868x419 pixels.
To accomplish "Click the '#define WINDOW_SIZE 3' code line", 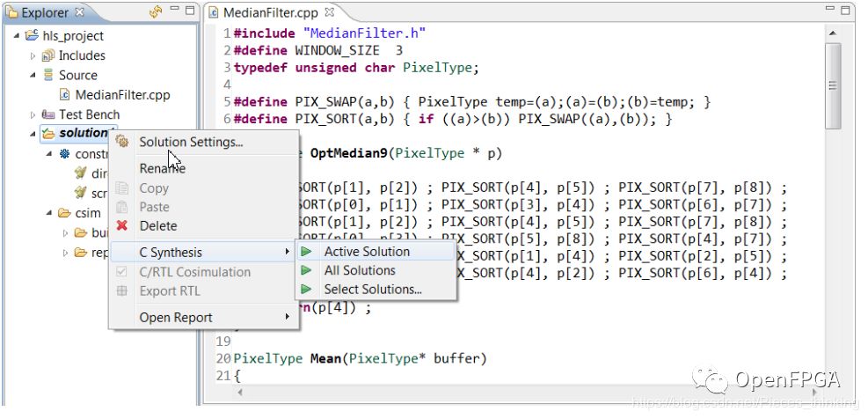I will pos(318,50).
